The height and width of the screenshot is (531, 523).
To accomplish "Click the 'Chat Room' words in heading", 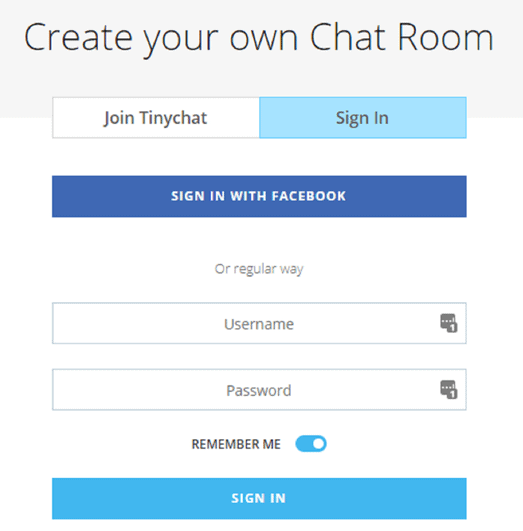I will 402,37.
